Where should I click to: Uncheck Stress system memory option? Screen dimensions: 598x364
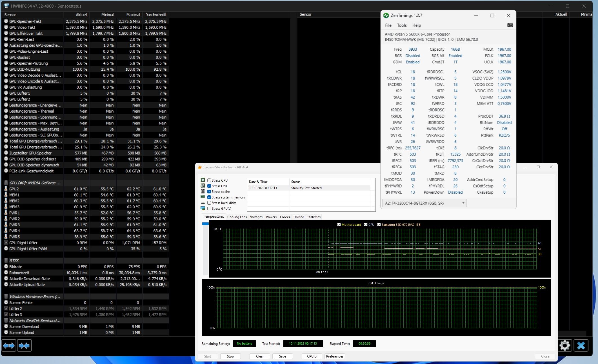tap(209, 197)
